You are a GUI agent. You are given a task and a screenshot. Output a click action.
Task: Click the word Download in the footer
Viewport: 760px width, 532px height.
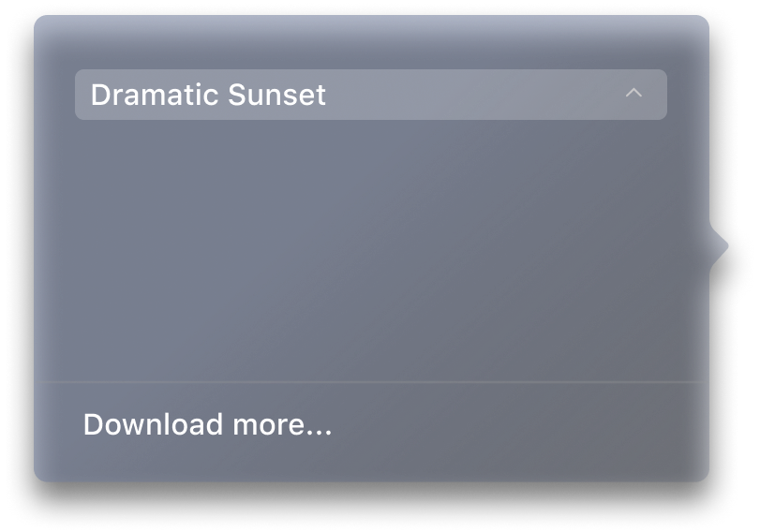[x=153, y=424]
